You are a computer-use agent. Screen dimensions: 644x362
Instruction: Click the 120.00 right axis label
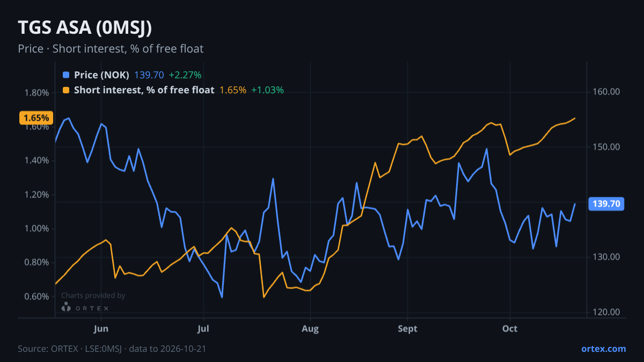pyautogui.click(x=607, y=312)
